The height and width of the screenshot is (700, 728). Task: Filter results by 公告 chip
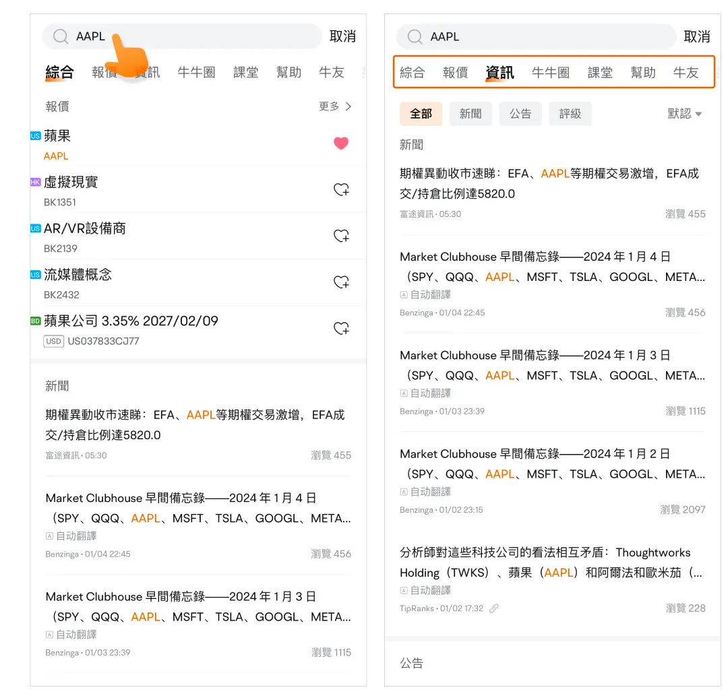tap(520, 114)
